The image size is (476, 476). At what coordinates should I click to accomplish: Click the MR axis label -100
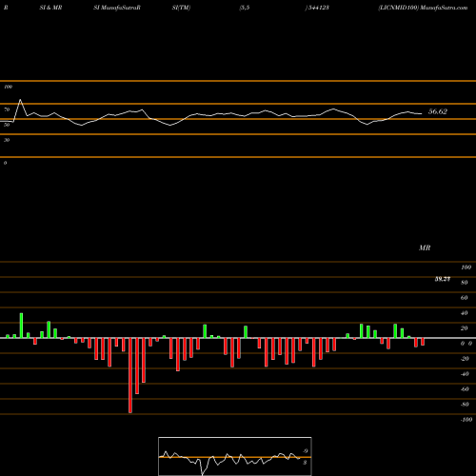coord(466,420)
